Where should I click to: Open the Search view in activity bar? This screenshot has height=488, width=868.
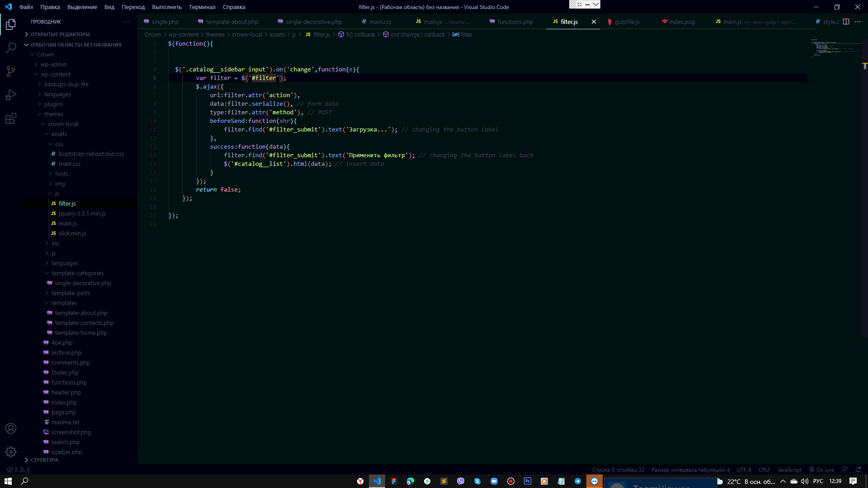[11, 48]
